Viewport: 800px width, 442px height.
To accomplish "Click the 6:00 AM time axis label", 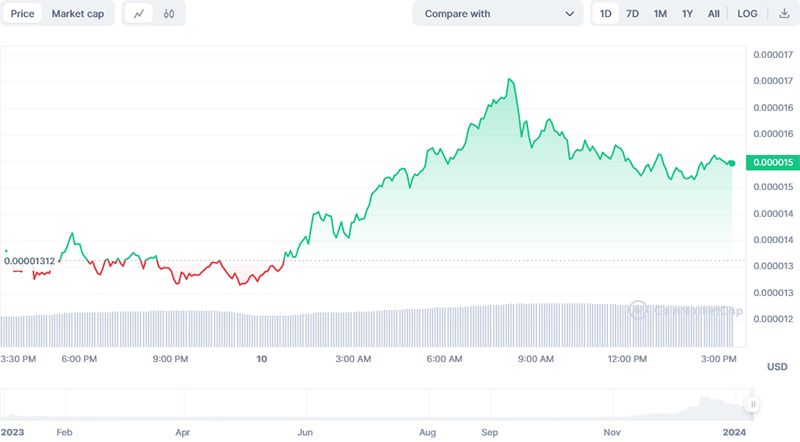I will click(x=444, y=359).
